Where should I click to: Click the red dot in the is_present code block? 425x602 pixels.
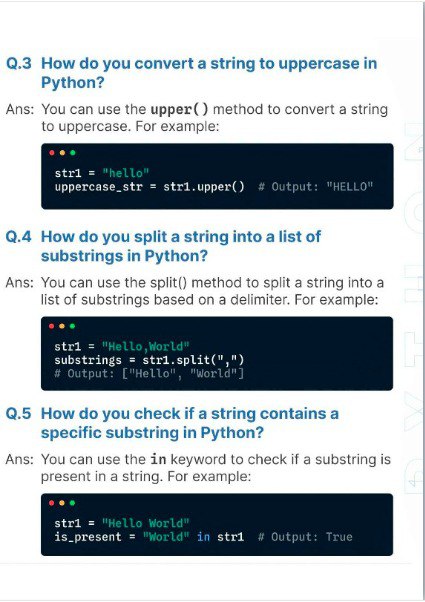click(51, 503)
